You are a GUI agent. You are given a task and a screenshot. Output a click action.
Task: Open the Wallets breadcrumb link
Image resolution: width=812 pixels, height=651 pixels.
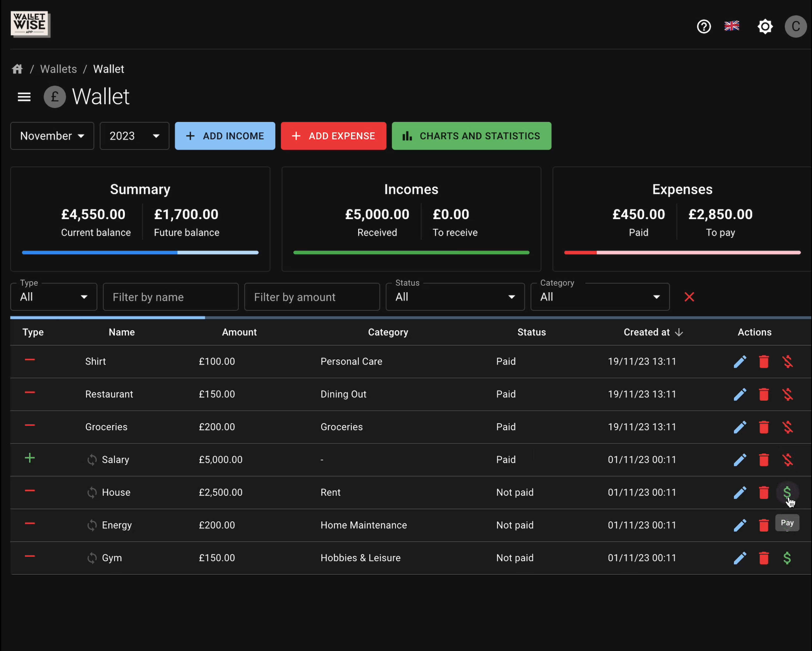[58, 69]
